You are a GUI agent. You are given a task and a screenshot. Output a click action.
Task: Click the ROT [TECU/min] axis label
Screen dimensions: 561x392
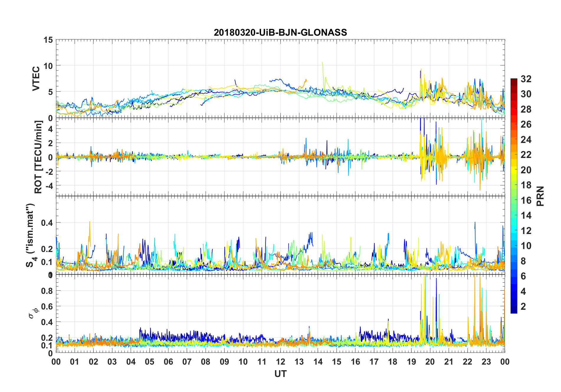click(x=38, y=157)
